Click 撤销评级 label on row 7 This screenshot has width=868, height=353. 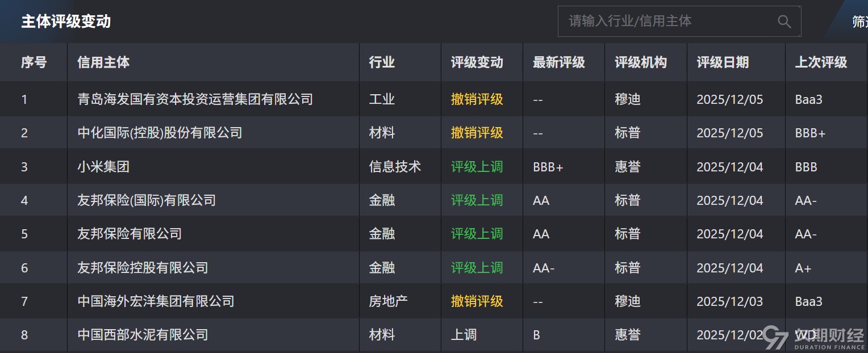[x=475, y=301]
